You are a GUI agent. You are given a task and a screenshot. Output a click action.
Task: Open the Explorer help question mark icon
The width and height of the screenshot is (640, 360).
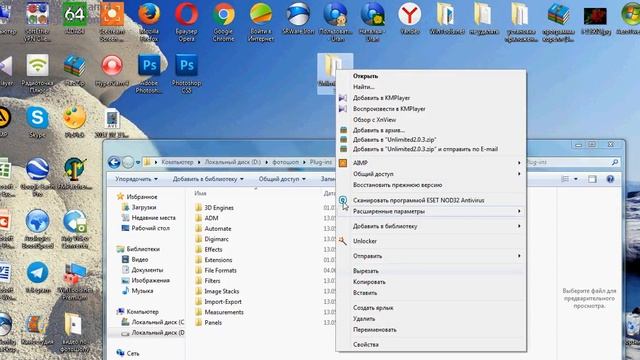point(610,179)
